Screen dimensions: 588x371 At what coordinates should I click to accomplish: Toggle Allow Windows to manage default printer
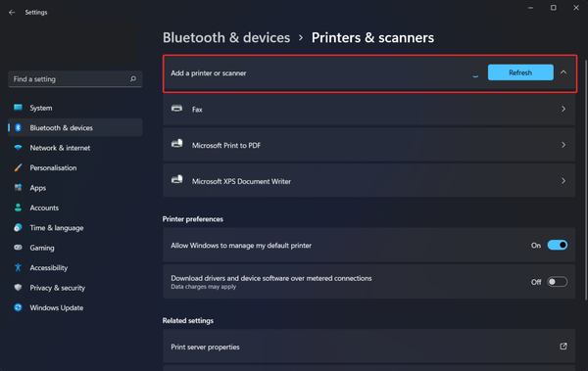click(558, 245)
